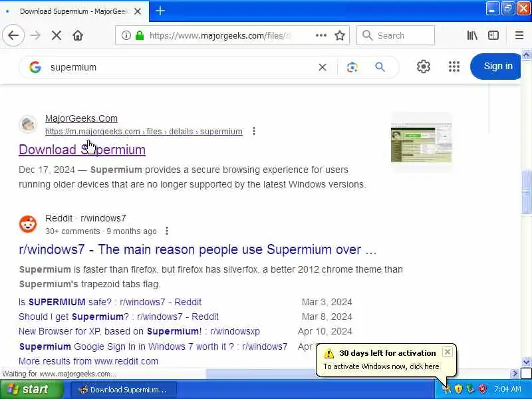
Task: Click Download Supermium taskbar button
Action: 124,390
